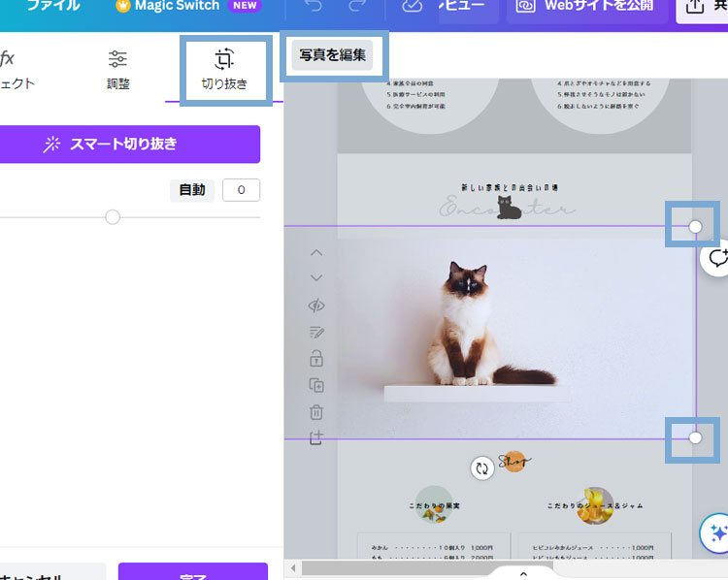Click the 自動 rotation button
The width and height of the screenshot is (728, 580).
click(192, 190)
